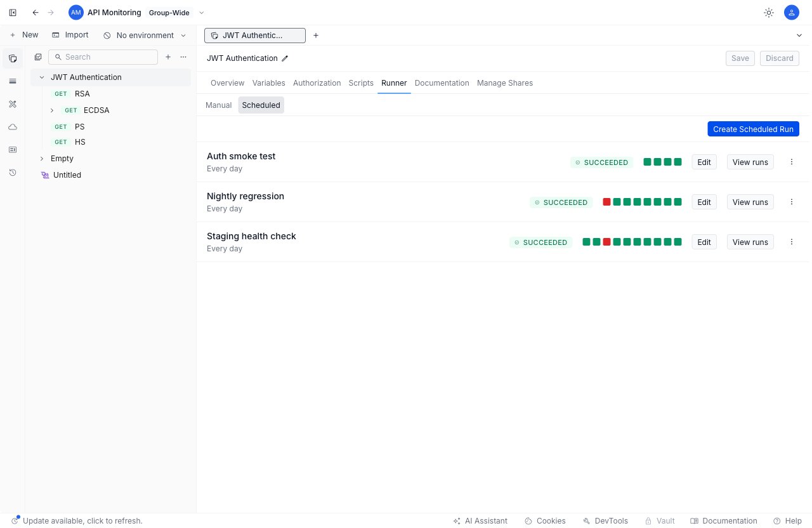Open DevTools in the status bar

(x=605, y=521)
